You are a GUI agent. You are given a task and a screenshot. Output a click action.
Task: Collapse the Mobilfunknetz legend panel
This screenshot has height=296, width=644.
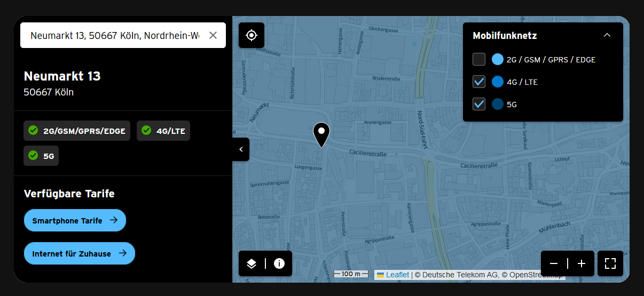point(607,35)
